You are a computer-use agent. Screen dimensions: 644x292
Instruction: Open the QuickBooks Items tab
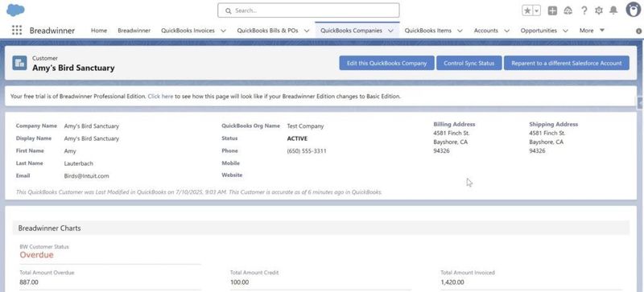pyautogui.click(x=428, y=31)
